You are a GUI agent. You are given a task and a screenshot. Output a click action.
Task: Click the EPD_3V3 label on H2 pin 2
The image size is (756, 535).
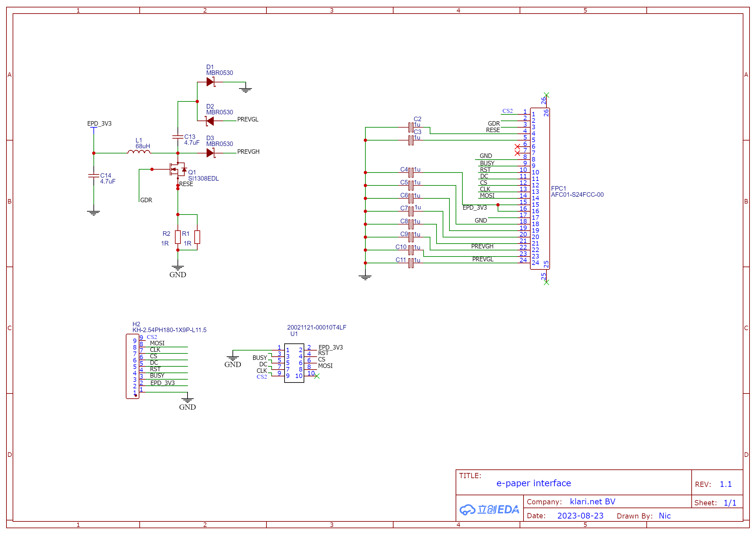click(163, 383)
